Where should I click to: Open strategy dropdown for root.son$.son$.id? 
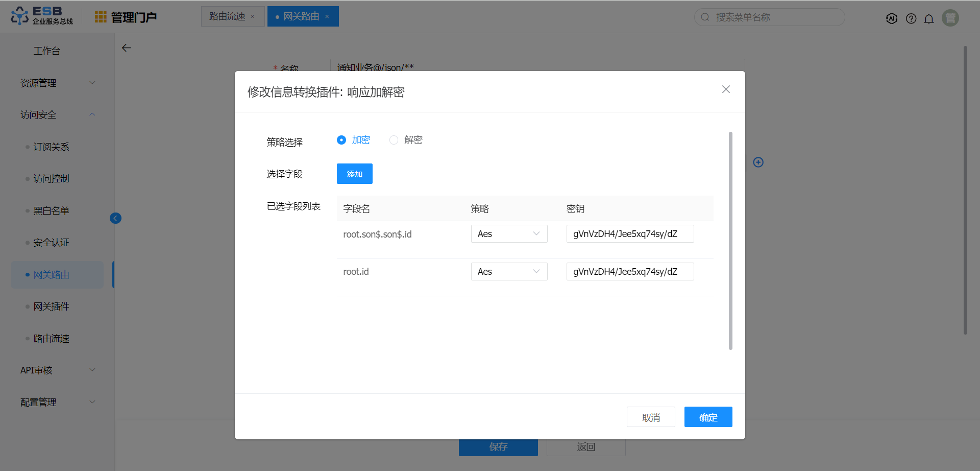coord(509,234)
